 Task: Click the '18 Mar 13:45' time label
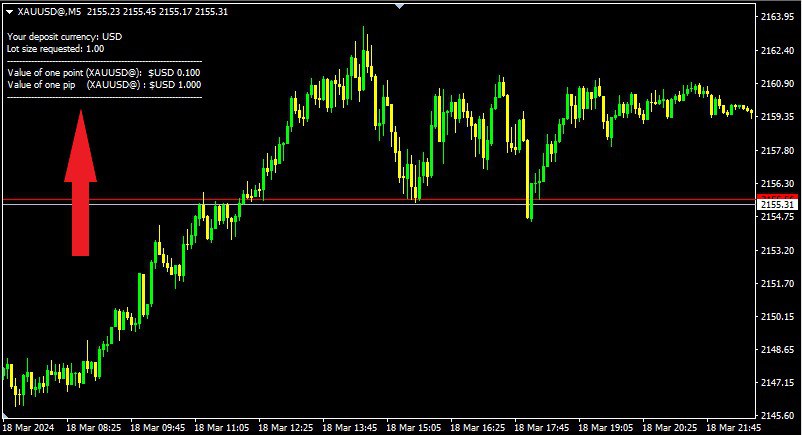click(349, 427)
